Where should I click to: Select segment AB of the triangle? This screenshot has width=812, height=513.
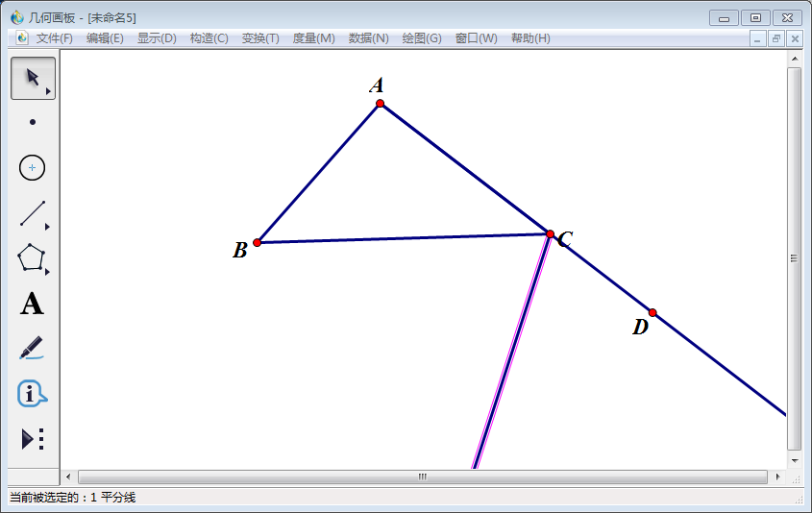[x=318, y=173]
